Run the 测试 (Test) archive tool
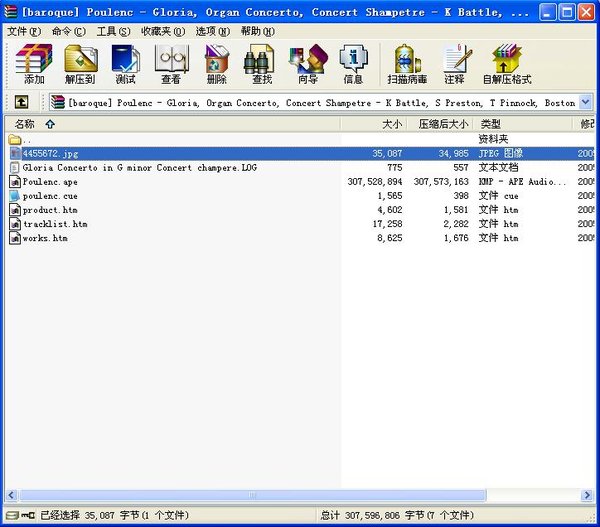Viewport: 600px width, 527px height. point(126,64)
